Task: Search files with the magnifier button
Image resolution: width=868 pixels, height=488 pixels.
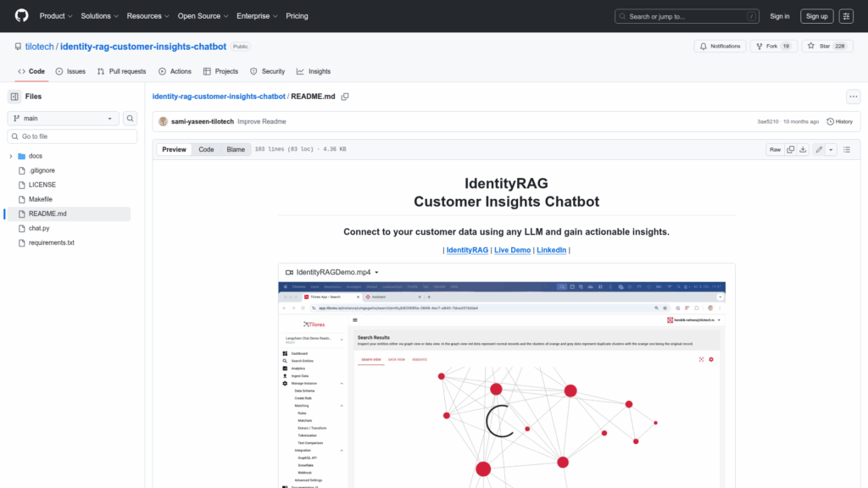Action: tap(130, 119)
